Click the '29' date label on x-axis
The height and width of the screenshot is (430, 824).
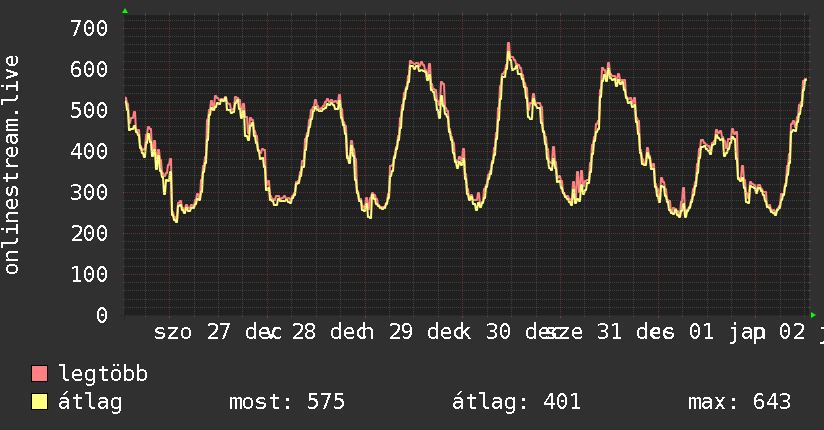(401, 332)
